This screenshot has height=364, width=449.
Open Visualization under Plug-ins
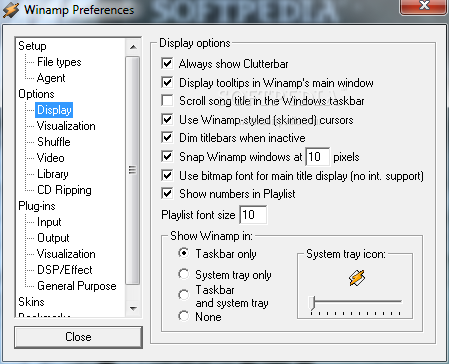click(x=66, y=254)
